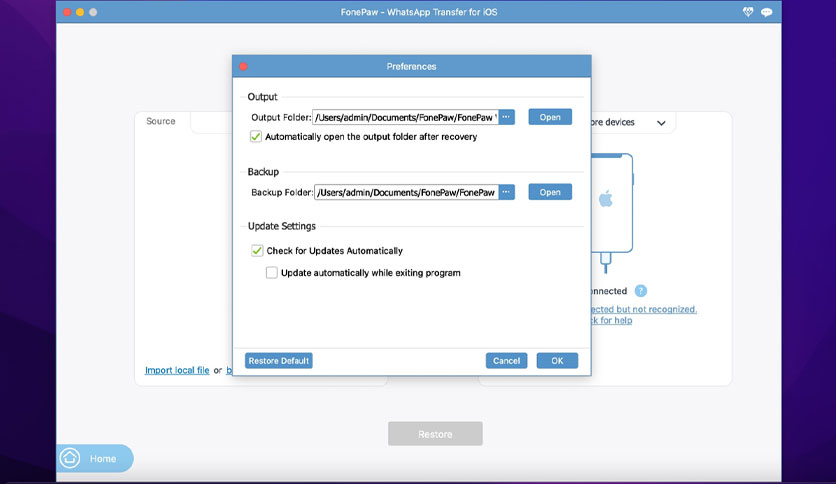Open the feedback chat bubble icon
Image resolution: width=836 pixels, height=484 pixels.
click(x=767, y=12)
